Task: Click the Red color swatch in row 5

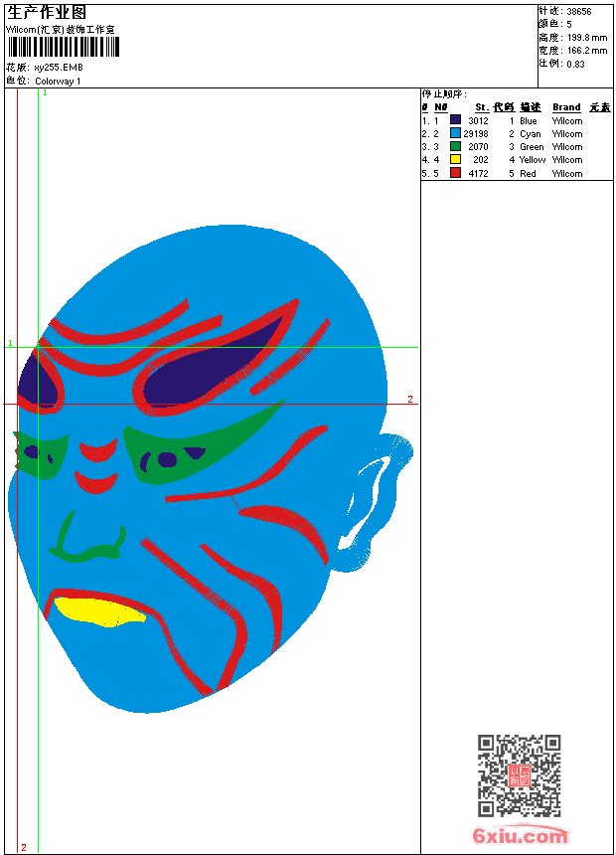Action: click(x=455, y=173)
